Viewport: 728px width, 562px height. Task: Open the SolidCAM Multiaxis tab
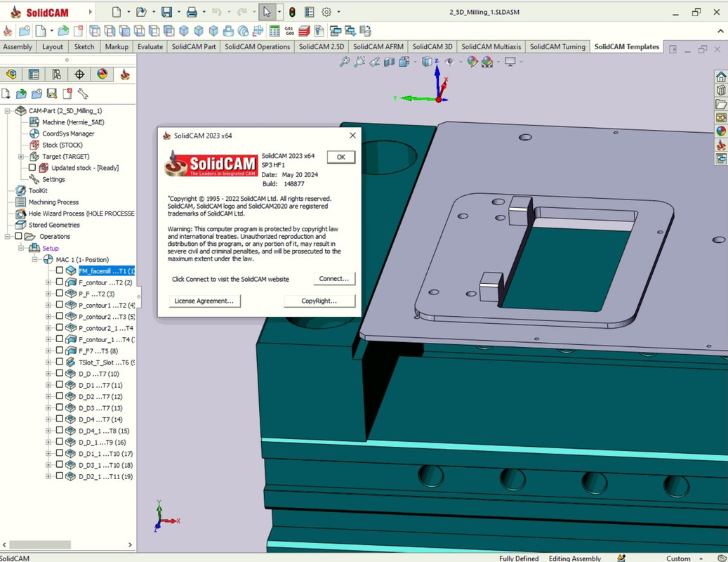click(x=491, y=46)
